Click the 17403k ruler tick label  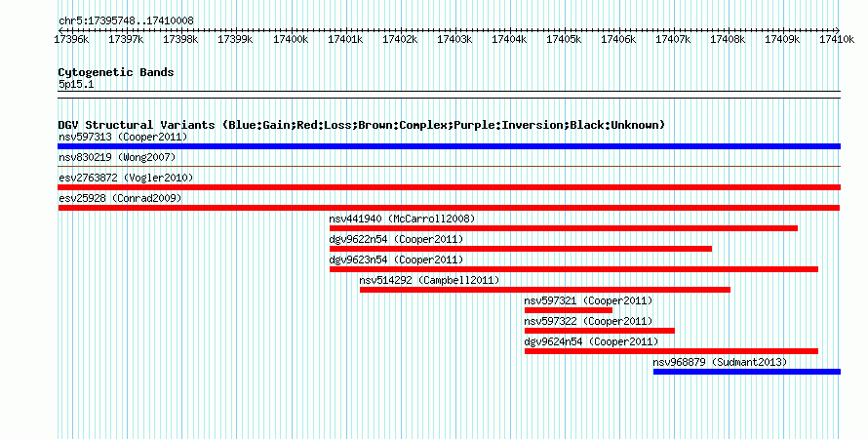click(x=454, y=39)
